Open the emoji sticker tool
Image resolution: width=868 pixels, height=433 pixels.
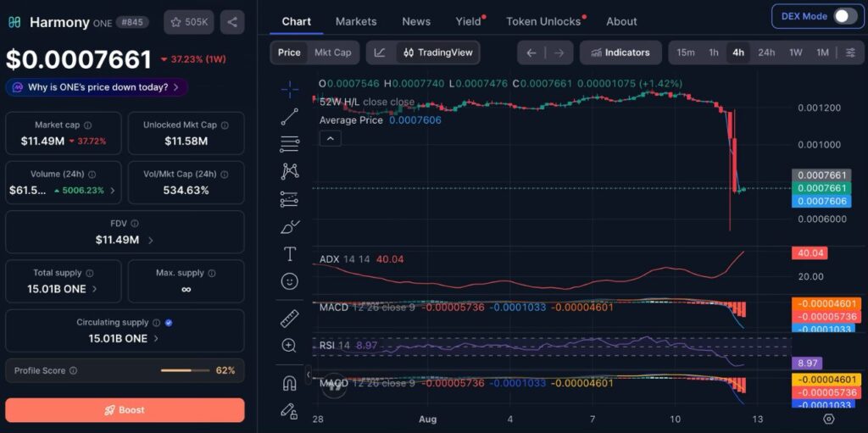290,281
